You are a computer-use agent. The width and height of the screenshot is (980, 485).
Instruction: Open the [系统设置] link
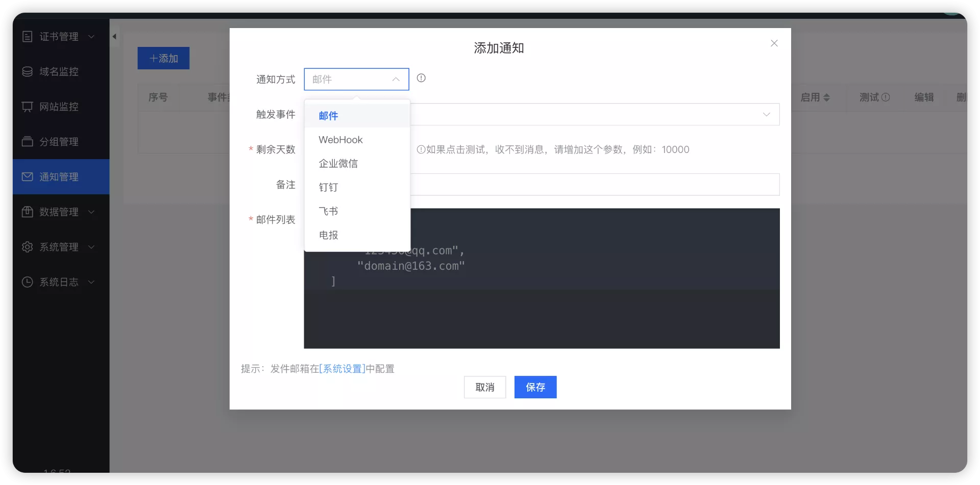pos(342,369)
